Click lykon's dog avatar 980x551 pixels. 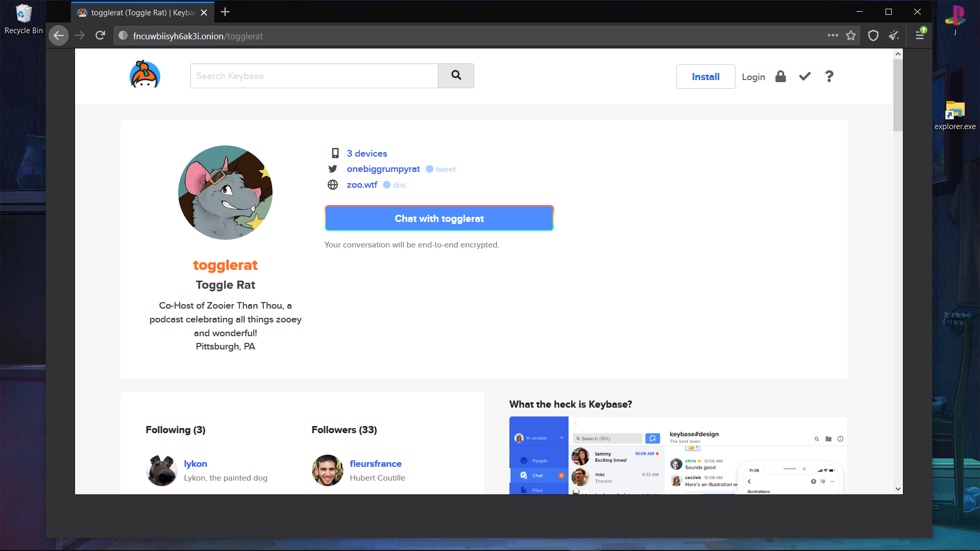(x=162, y=470)
